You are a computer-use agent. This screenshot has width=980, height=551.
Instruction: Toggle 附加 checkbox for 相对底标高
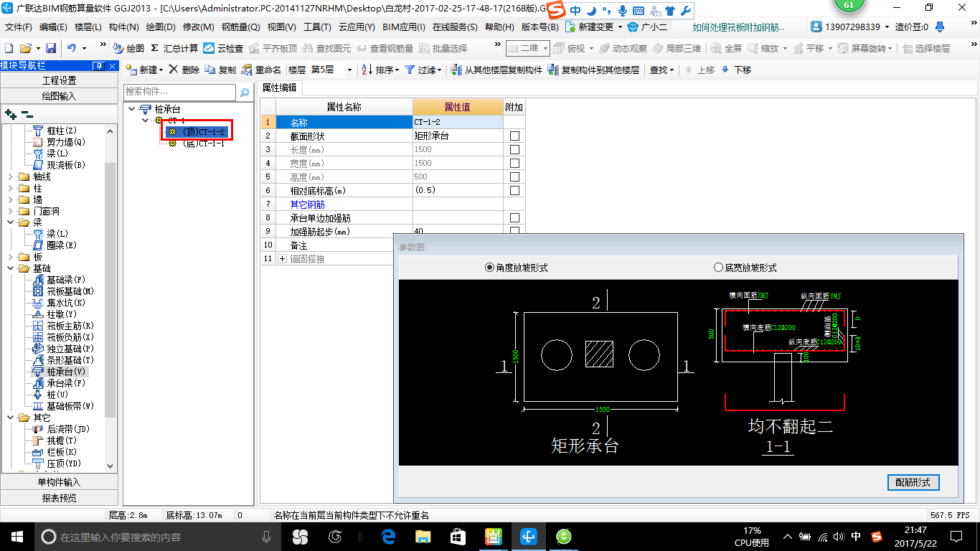[514, 191]
